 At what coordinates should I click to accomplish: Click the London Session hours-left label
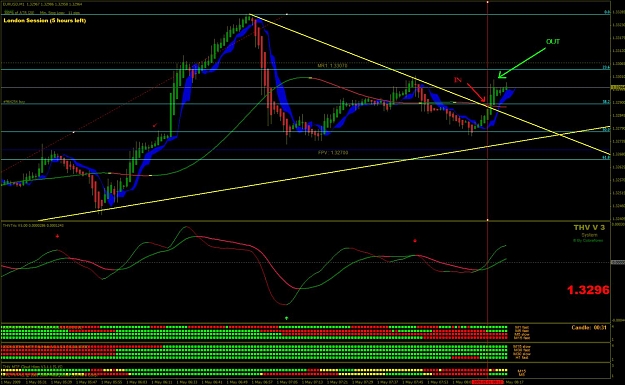[45, 20]
